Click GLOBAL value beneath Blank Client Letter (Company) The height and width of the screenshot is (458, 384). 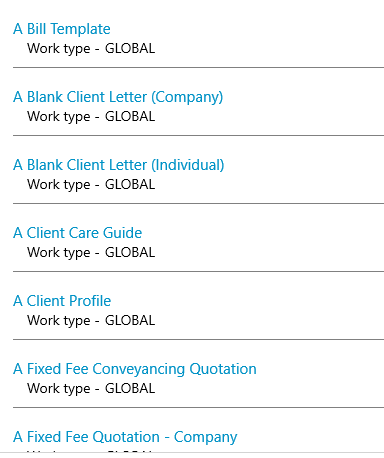click(x=130, y=116)
